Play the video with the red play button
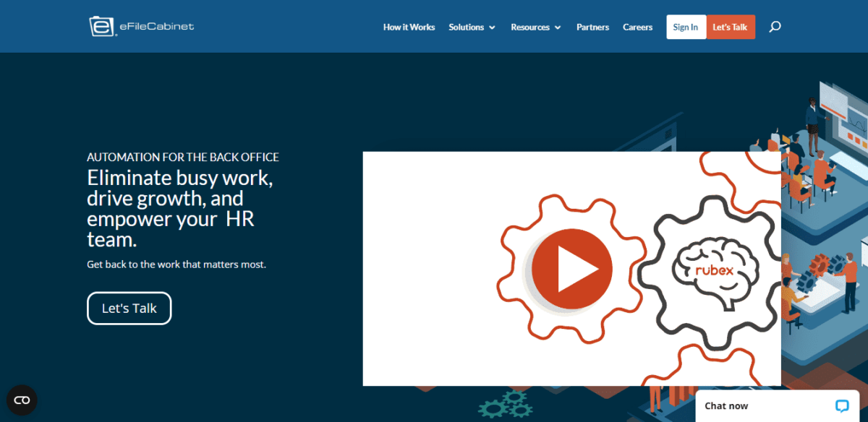The image size is (868, 422). [571, 269]
